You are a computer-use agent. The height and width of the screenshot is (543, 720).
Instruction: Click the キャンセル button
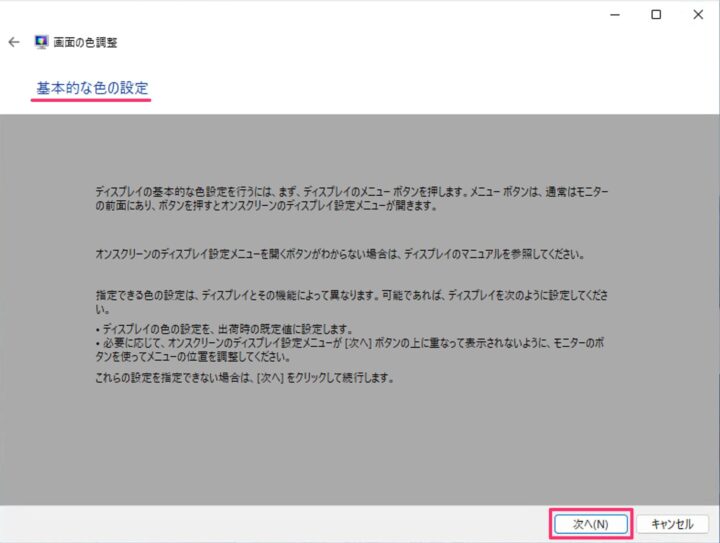tap(672, 524)
